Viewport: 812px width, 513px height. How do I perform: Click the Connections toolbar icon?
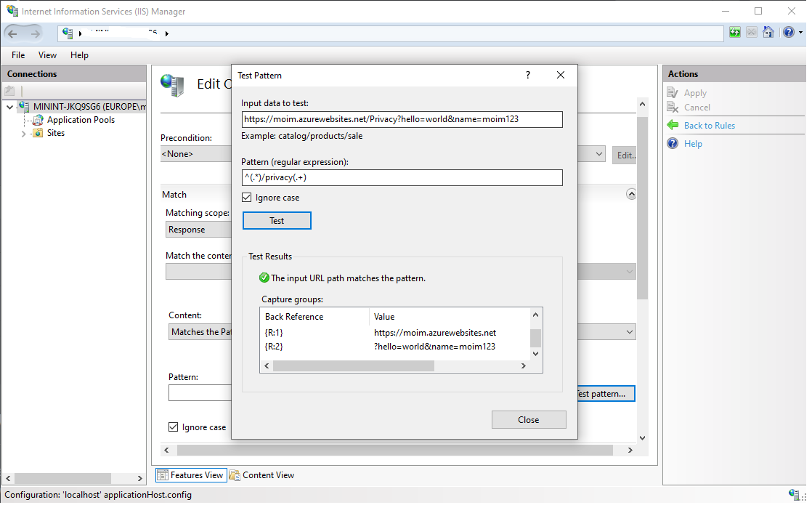[10, 91]
